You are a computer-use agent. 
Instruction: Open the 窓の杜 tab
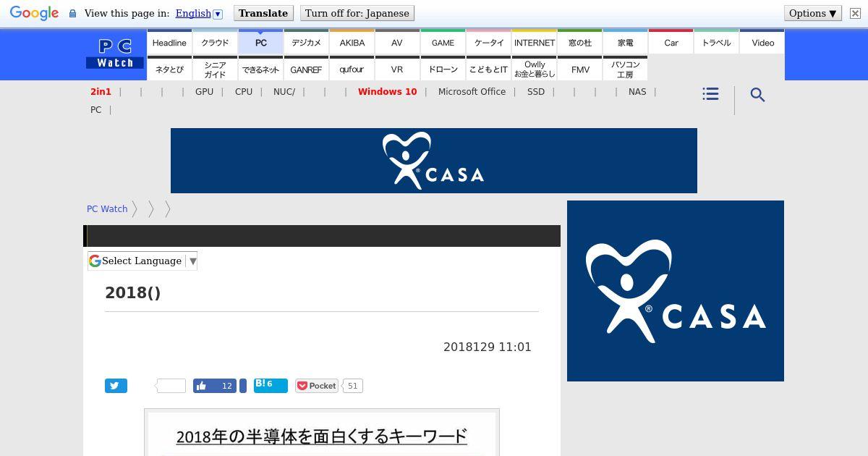[580, 42]
